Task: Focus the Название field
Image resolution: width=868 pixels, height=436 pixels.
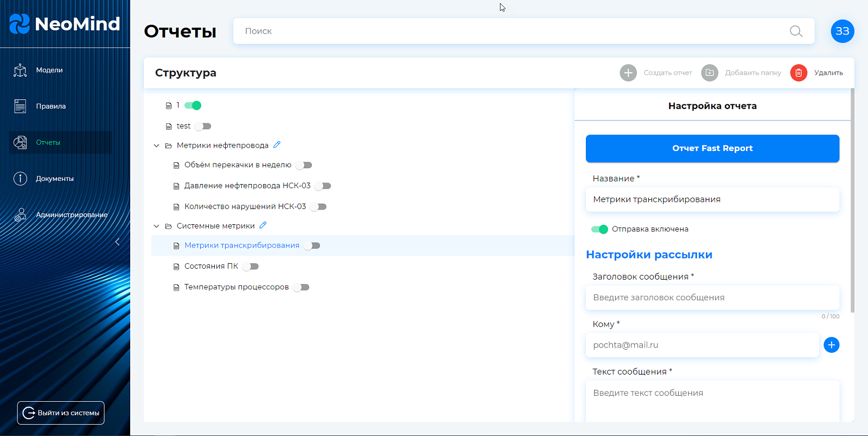Action: click(x=712, y=199)
